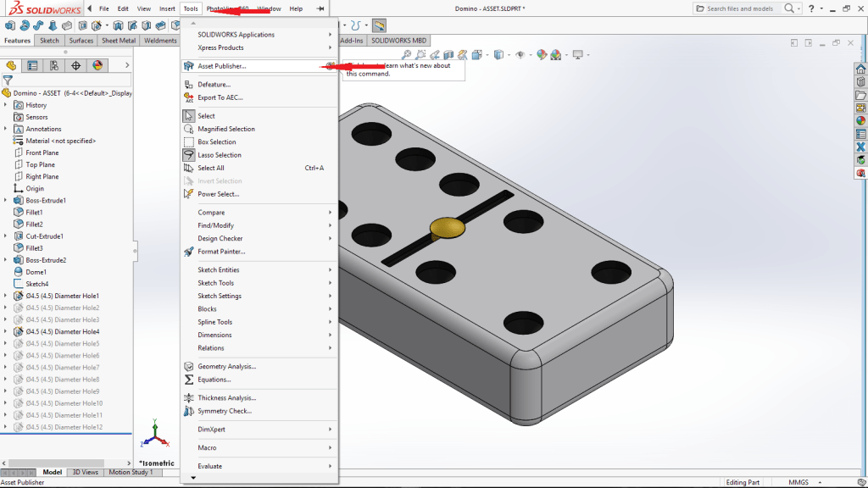Open the Motion Study 1 tab
The image size is (868, 488).
(130, 472)
